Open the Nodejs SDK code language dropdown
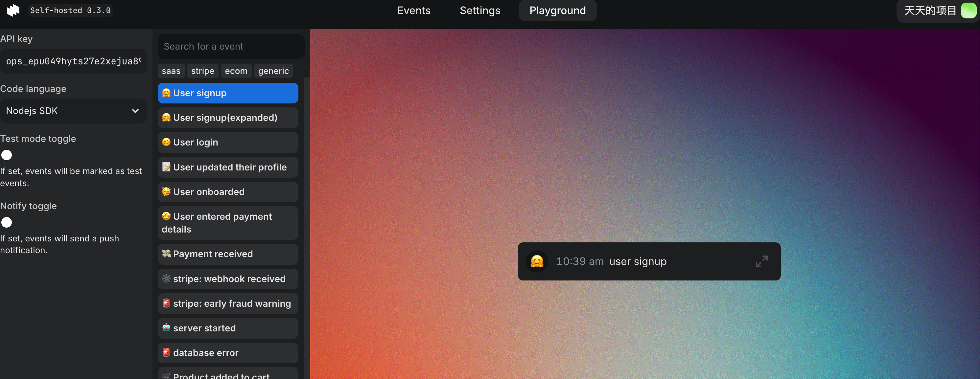 coord(73,111)
